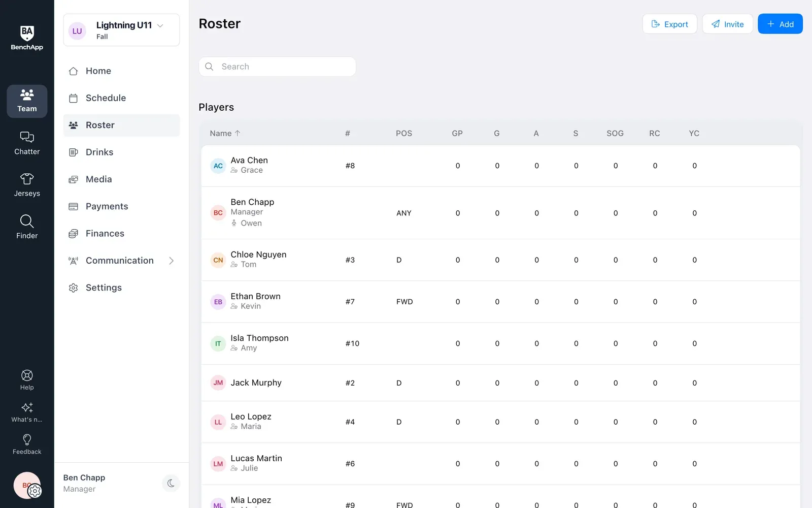This screenshot has width=812, height=508.
Task: Toggle dark mode moon icon
Action: tap(171, 483)
